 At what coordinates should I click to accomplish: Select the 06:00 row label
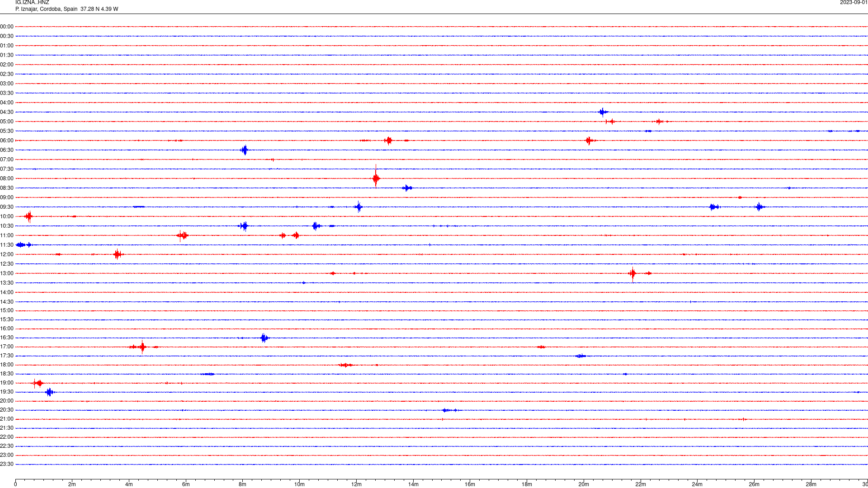7,141
